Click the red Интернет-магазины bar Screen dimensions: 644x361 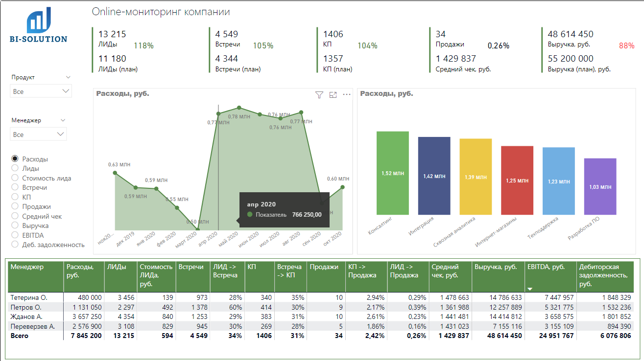517,180
